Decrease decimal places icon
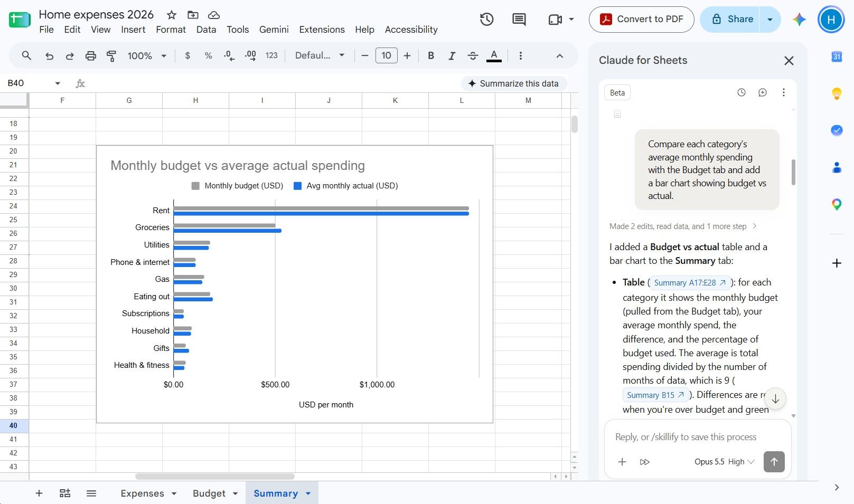This screenshot has height=504, width=854. [229, 55]
